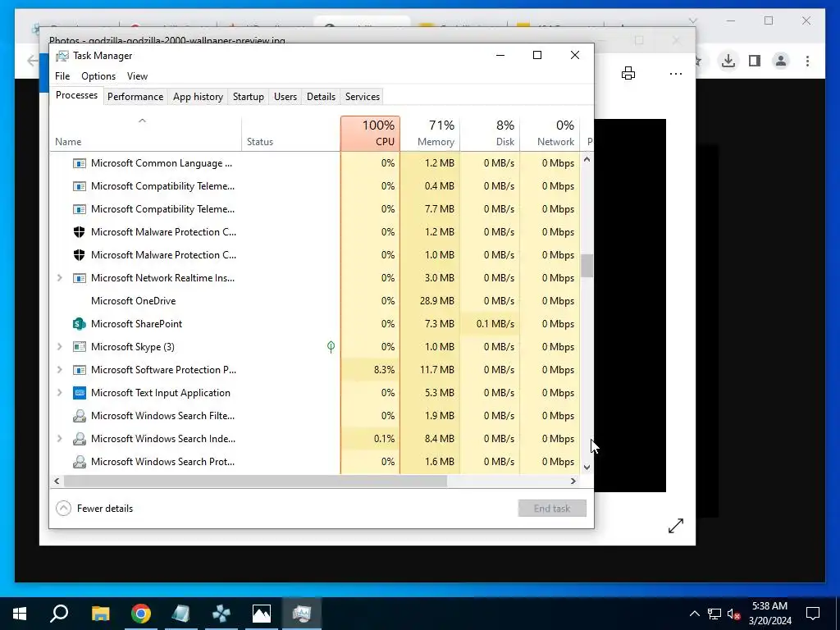Click the Task Manager title bar icon

coord(62,56)
